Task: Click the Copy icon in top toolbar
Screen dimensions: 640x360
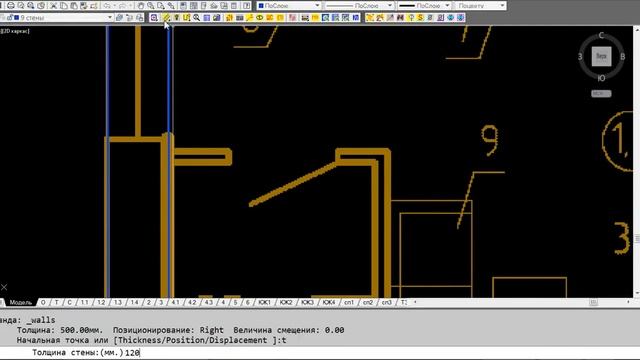Action: 64,6
